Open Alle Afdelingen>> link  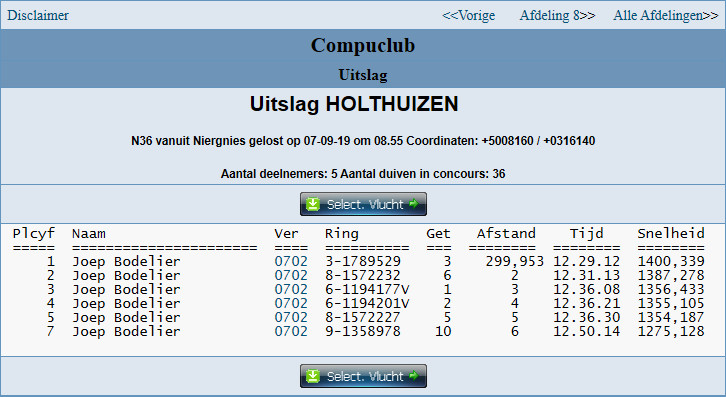point(666,15)
